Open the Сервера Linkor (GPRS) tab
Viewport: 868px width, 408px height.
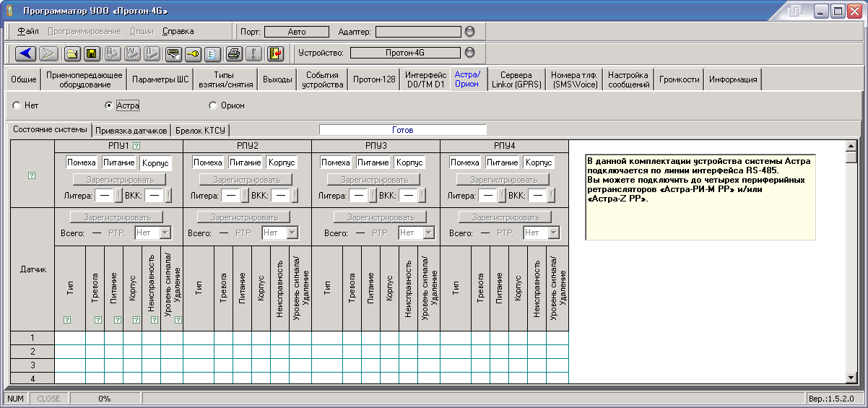click(x=516, y=79)
